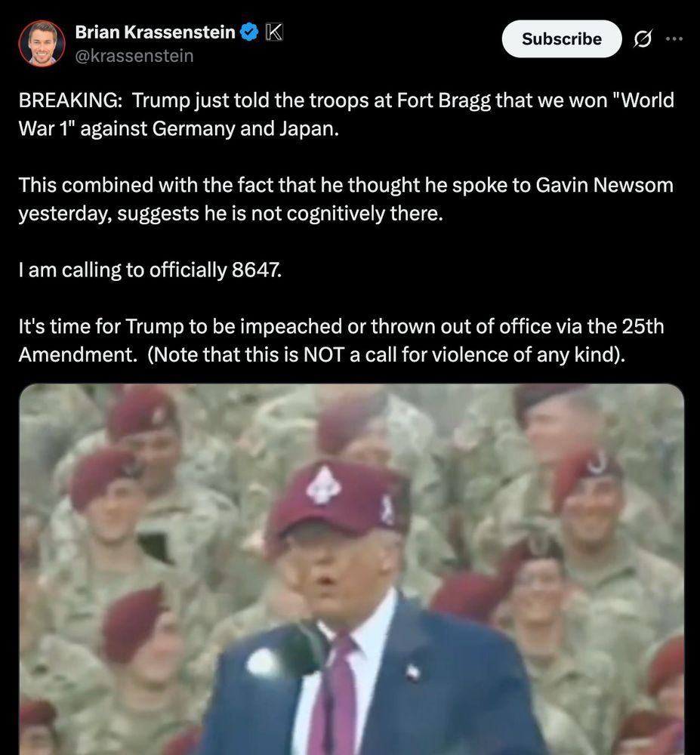This screenshot has width=700, height=755.
Task: Subscribe to Brian Krassenstein
Action: pos(561,39)
